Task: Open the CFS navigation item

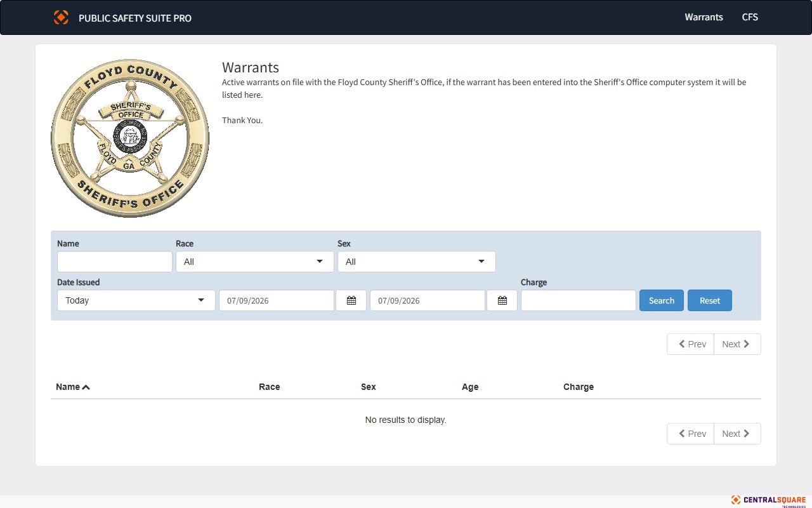Action: tap(750, 17)
